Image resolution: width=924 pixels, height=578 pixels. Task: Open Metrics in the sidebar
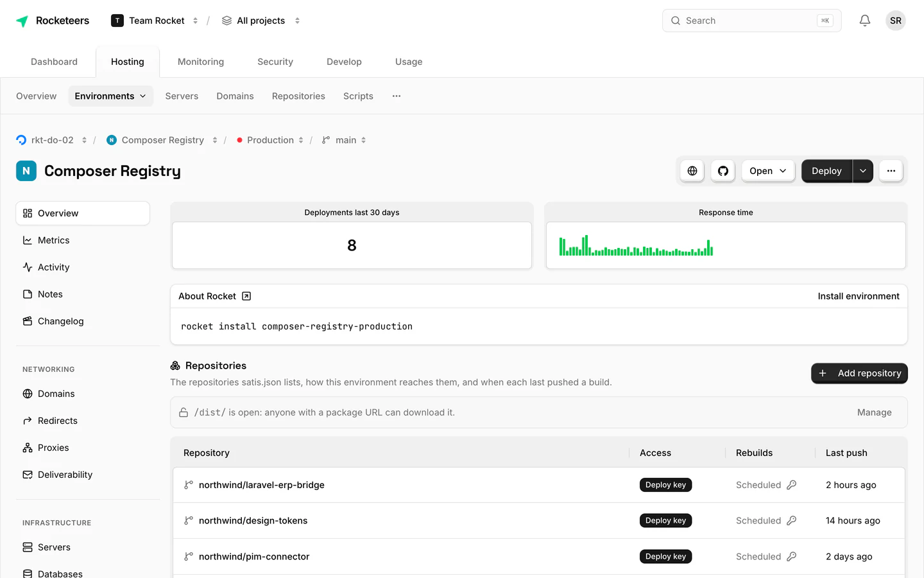[x=83, y=240]
